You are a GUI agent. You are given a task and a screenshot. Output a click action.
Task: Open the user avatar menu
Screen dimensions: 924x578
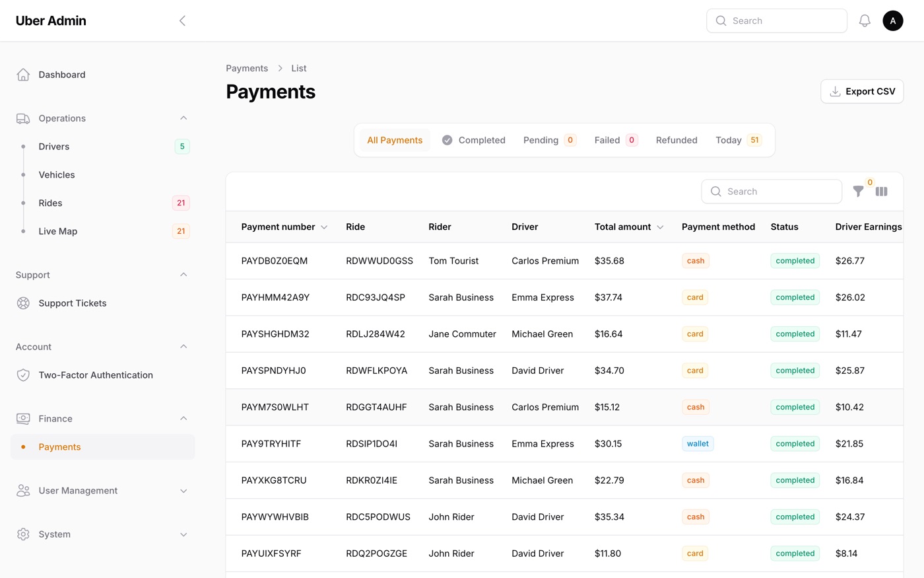tap(893, 20)
